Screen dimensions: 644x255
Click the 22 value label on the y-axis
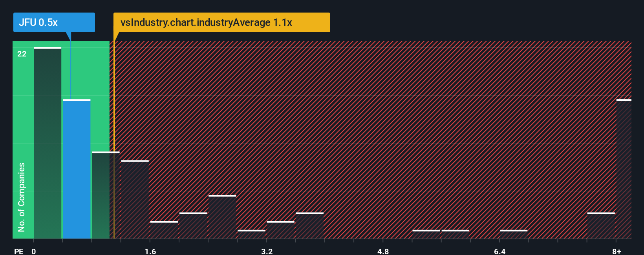click(22, 54)
